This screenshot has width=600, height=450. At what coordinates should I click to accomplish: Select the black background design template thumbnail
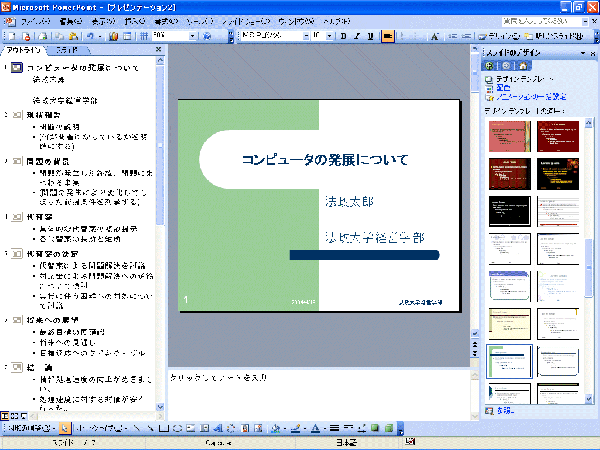[510, 211]
